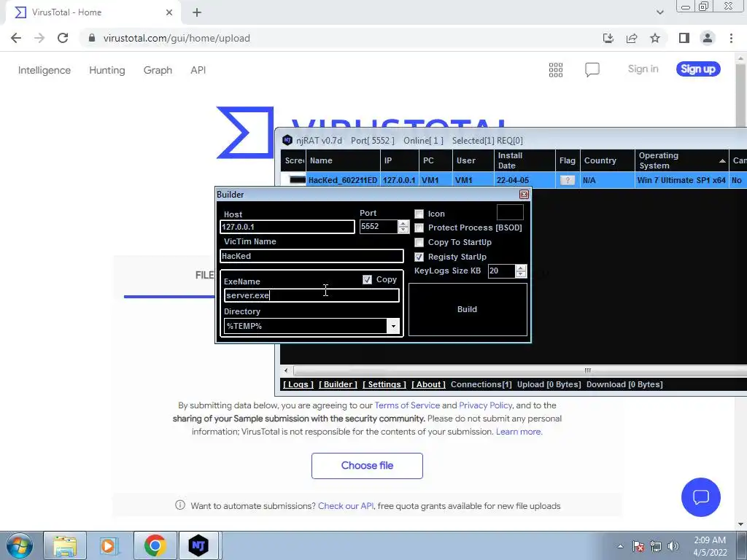Reload the VirusTotal page
The image size is (747, 560).
pos(63,38)
